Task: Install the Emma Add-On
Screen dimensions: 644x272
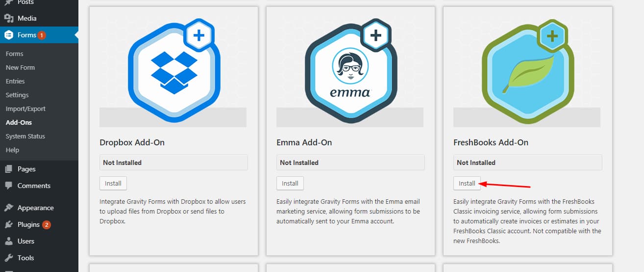Action: point(290,183)
